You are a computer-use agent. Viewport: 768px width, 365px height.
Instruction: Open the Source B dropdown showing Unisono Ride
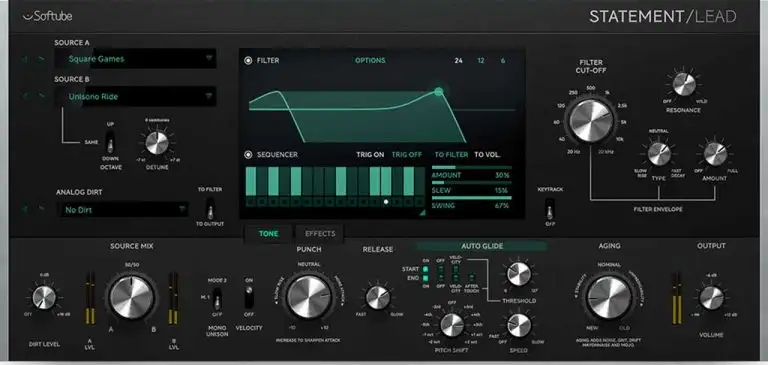pos(135,97)
